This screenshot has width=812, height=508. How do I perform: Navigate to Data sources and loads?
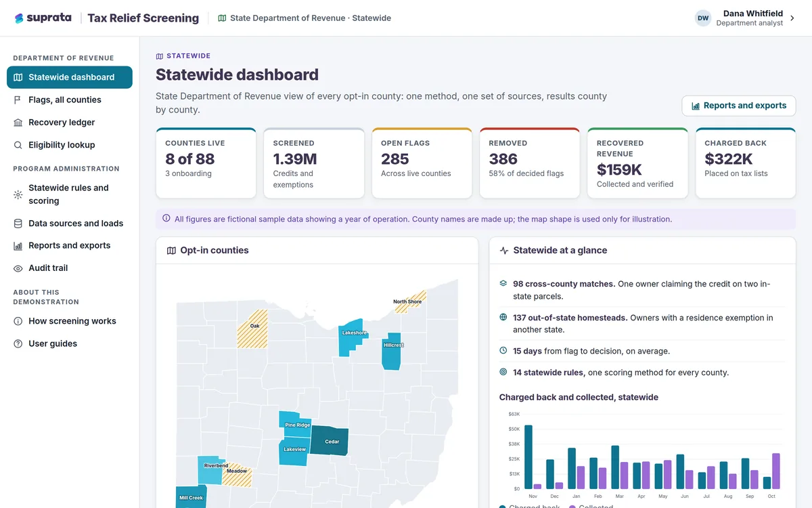coord(70,224)
